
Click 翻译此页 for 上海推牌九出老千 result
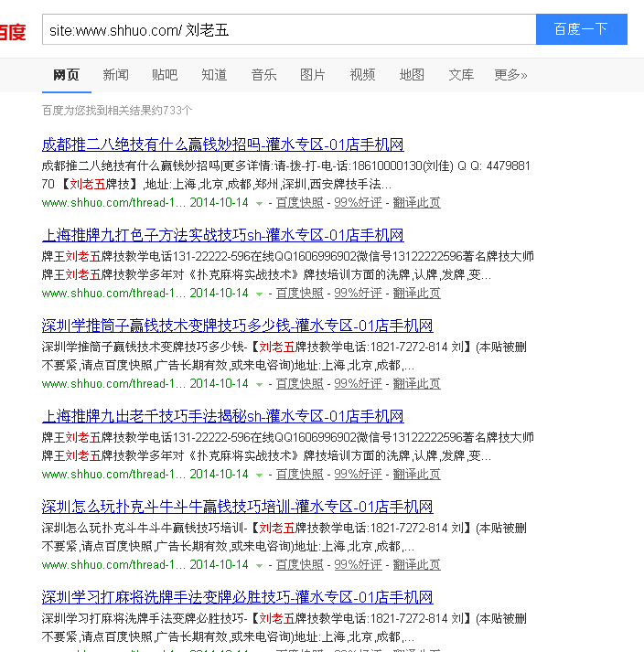tap(416, 474)
